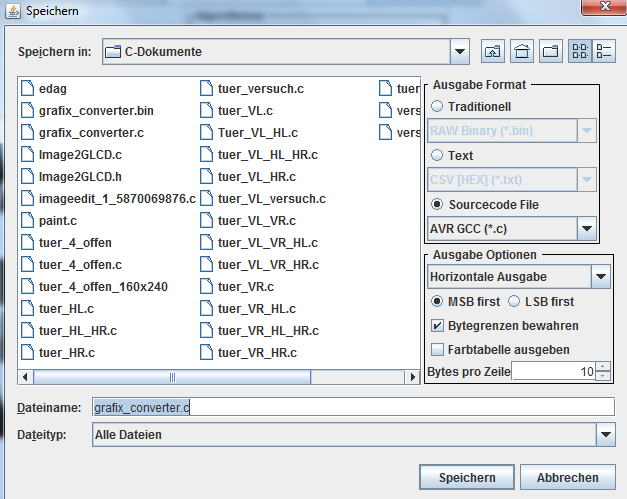Select file tuer_VR_HL_HR.c

point(260,330)
